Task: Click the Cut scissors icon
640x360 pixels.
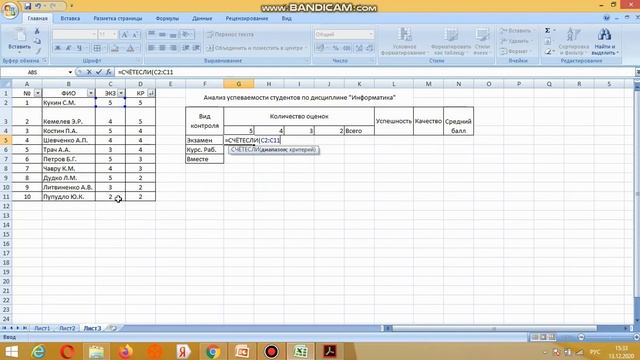Action: 37,31
